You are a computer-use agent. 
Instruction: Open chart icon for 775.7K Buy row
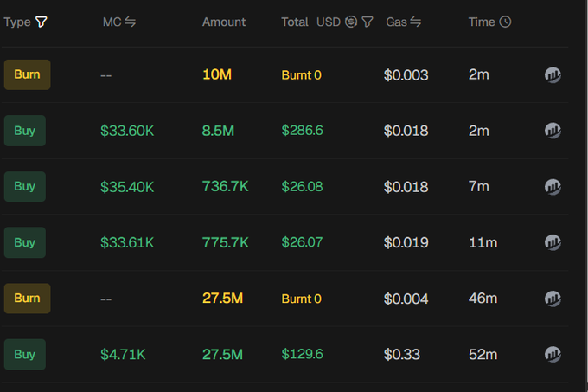[x=553, y=242]
